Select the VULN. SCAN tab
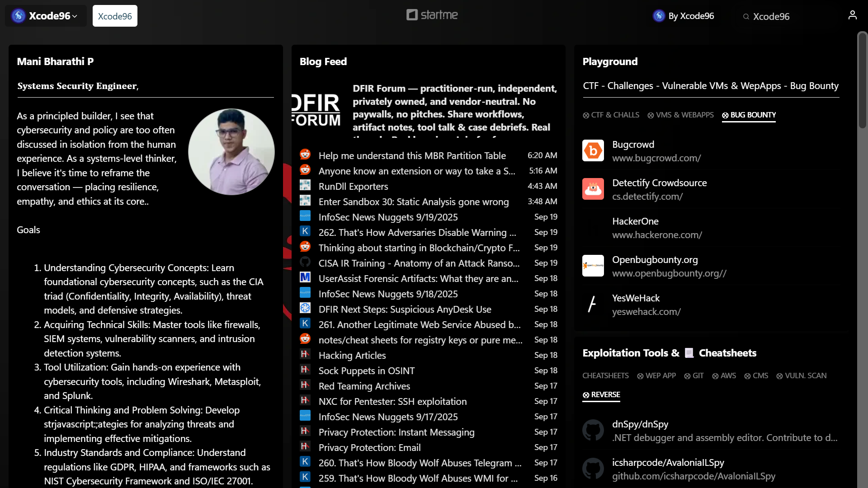 801,376
